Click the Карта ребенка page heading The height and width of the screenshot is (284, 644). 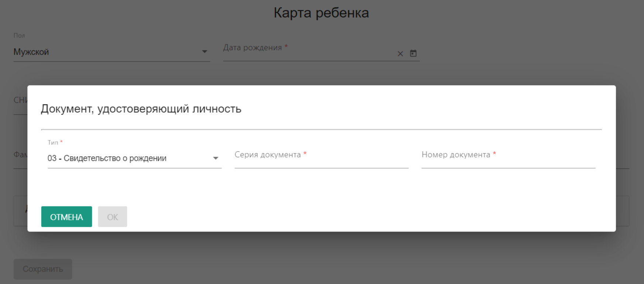point(321,13)
